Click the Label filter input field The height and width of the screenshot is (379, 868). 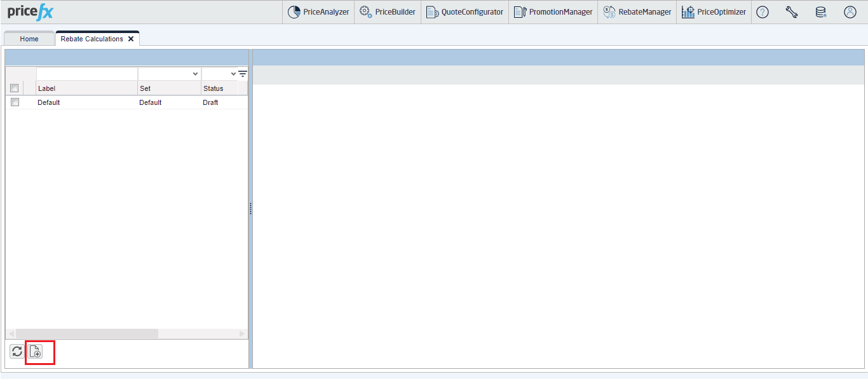tap(86, 74)
